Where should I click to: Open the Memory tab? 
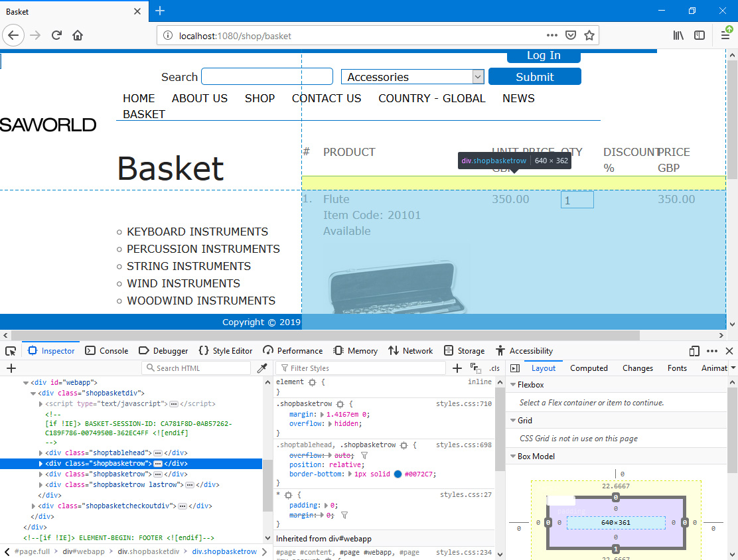click(x=355, y=351)
